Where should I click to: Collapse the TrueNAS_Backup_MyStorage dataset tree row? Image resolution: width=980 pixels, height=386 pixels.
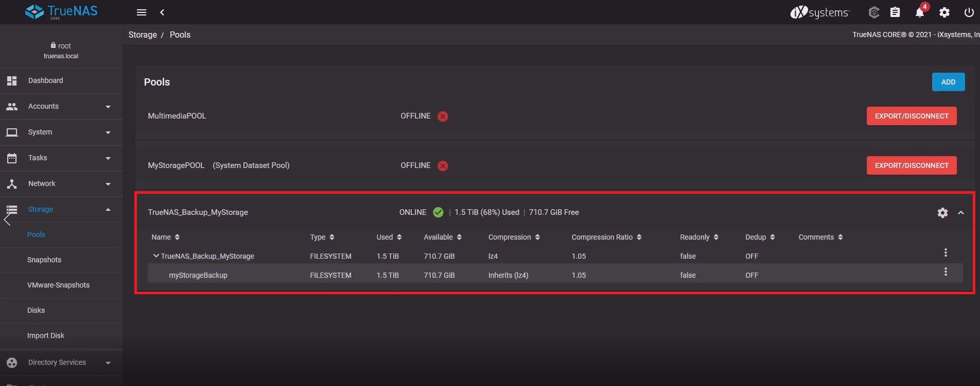pos(155,256)
